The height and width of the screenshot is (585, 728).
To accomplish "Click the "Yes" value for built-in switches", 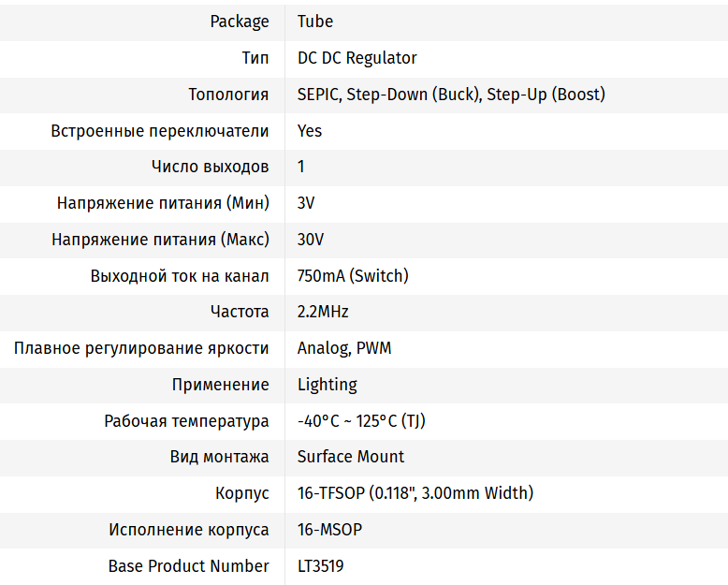I will [310, 131].
